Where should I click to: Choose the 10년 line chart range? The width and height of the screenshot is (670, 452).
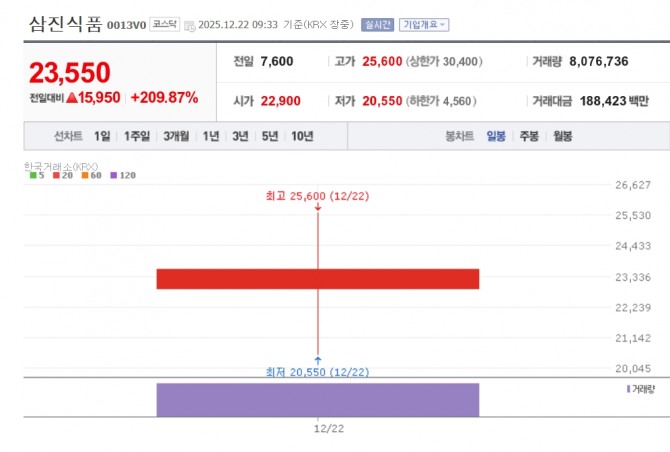coord(301,136)
